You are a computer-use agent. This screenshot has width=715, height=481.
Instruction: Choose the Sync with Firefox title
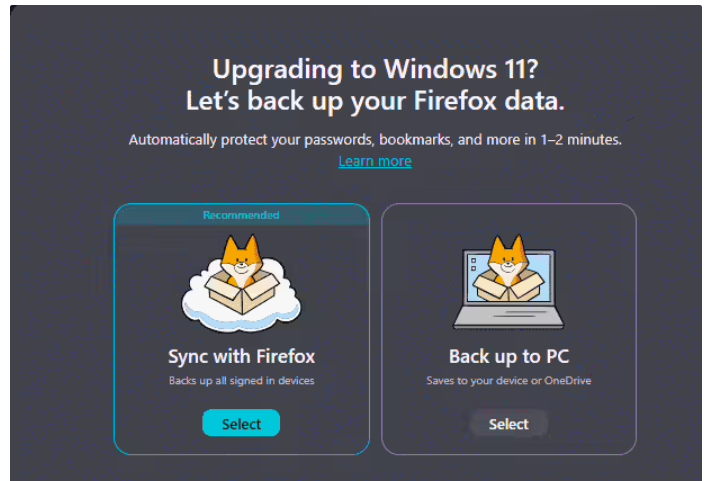(241, 356)
